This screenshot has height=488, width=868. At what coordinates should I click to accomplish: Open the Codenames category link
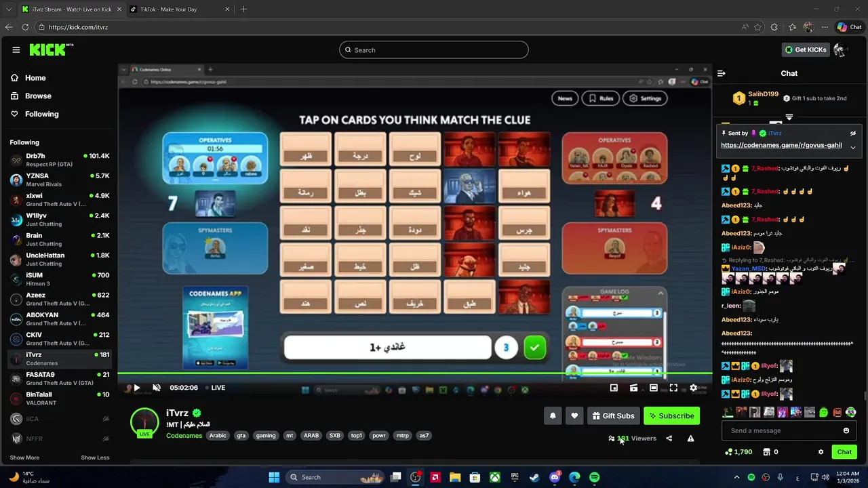[184, 436]
